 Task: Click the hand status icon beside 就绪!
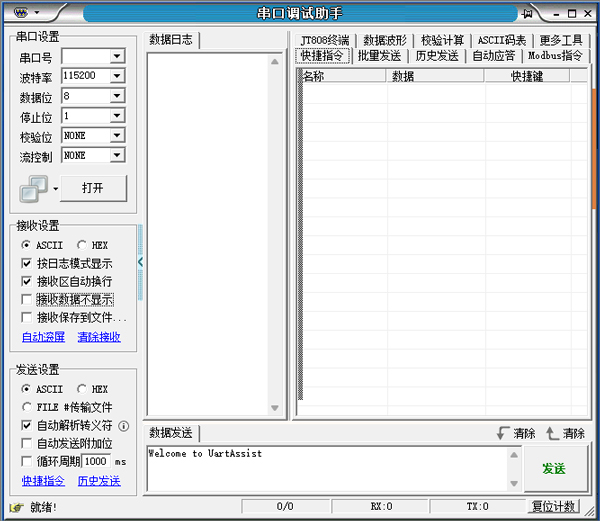16,507
